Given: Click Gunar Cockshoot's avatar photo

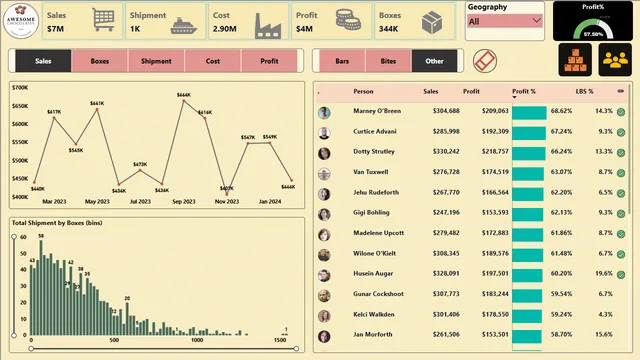Looking at the screenshot, I should click(x=324, y=296).
